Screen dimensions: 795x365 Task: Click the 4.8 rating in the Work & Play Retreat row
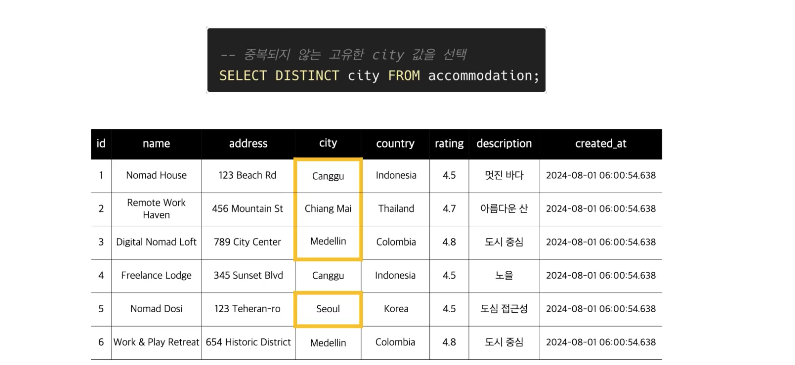[x=449, y=342]
